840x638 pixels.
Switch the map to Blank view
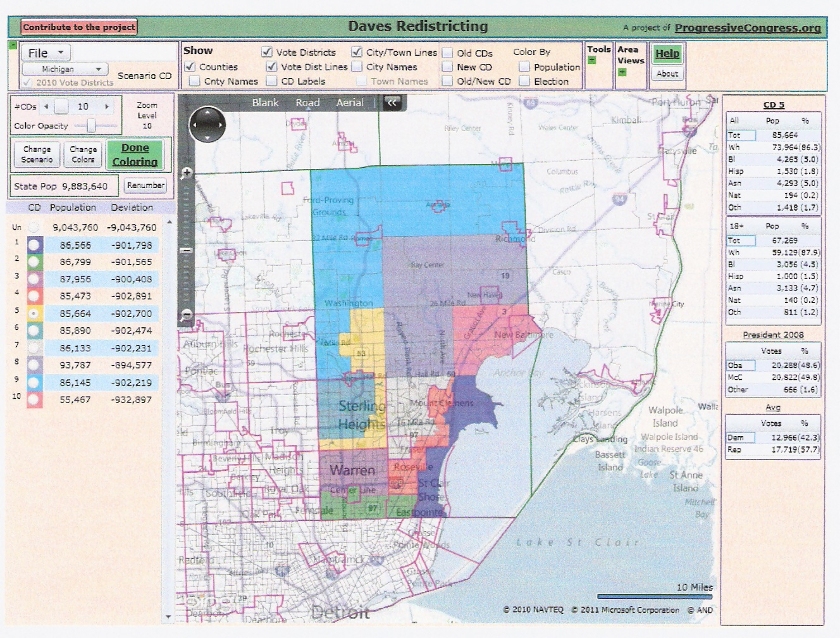265,103
